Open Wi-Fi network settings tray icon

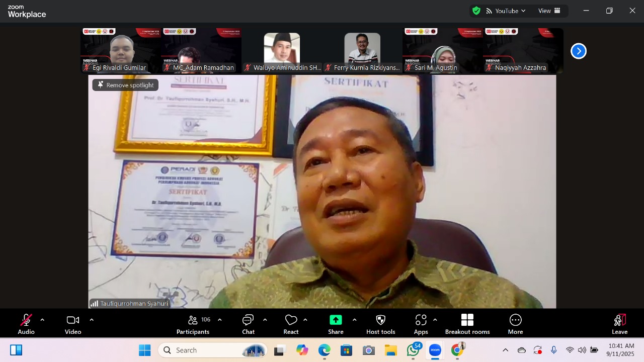point(570,350)
